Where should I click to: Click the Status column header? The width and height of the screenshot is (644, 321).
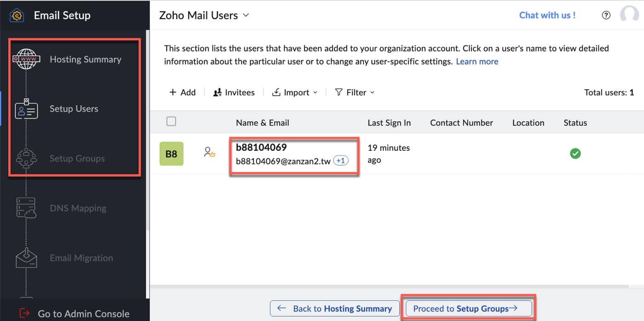click(x=575, y=123)
